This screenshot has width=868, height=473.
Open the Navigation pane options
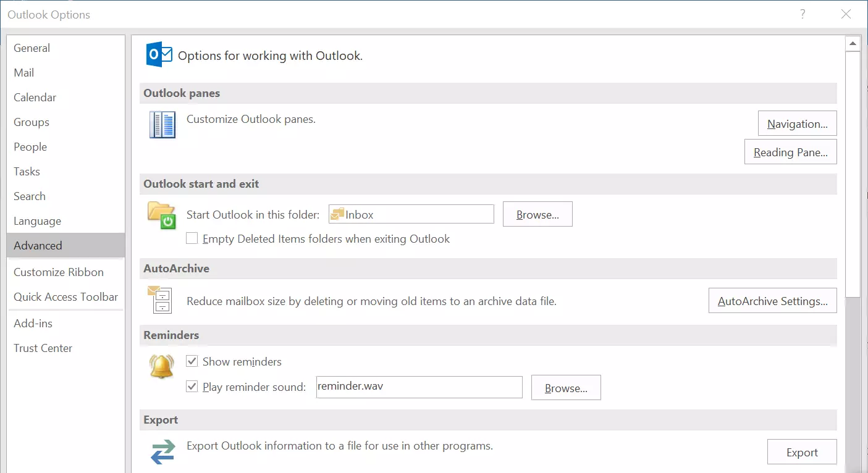click(797, 123)
